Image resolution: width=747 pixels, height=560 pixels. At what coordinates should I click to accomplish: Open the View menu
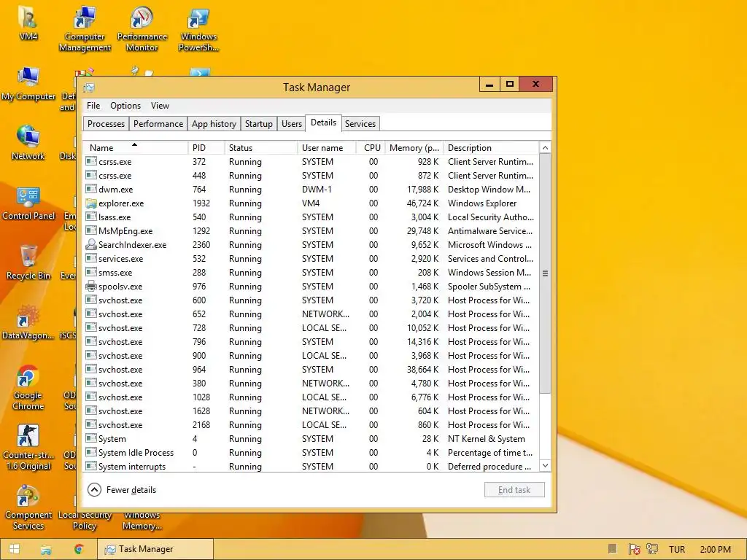click(x=160, y=106)
